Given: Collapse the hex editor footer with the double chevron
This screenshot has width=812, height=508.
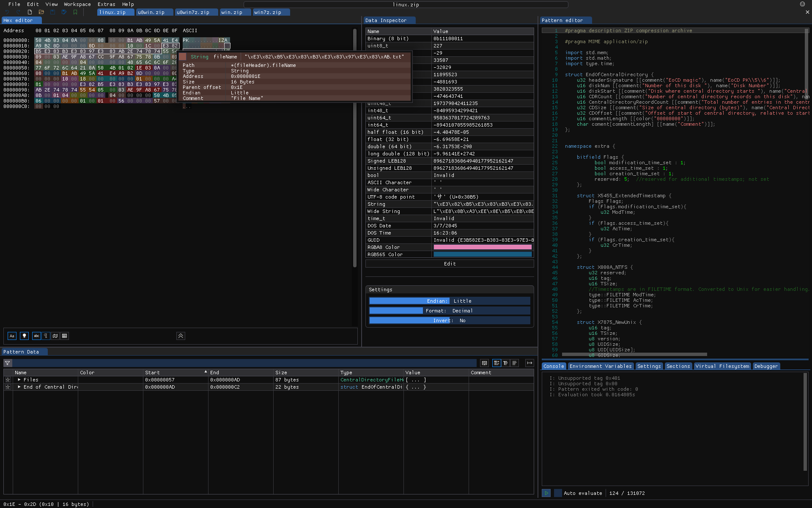Looking at the screenshot, I should pyautogui.click(x=181, y=336).
